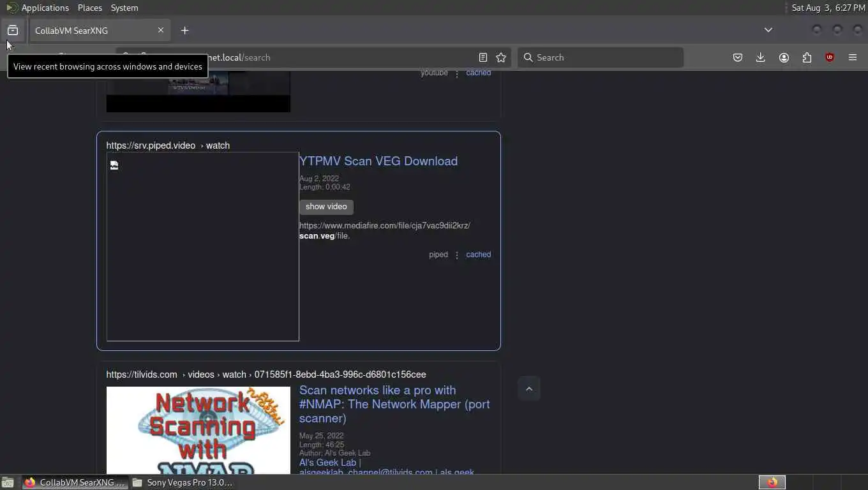Click the Aug 2, 2022 date text
This screenshot has width=868, height=490.
click(x=319, y=179)
